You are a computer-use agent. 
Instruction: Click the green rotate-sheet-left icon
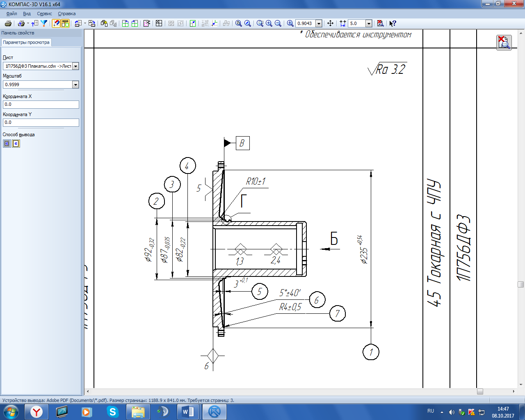[x=126, y=23]
